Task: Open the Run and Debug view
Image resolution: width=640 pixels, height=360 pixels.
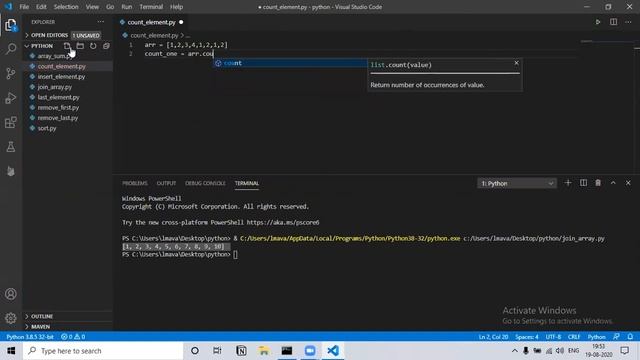Action: 11,98
